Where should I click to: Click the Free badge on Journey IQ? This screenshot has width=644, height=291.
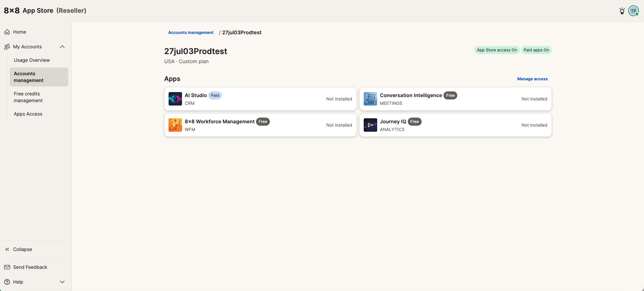pyautogui.click(x=415, y=122)
